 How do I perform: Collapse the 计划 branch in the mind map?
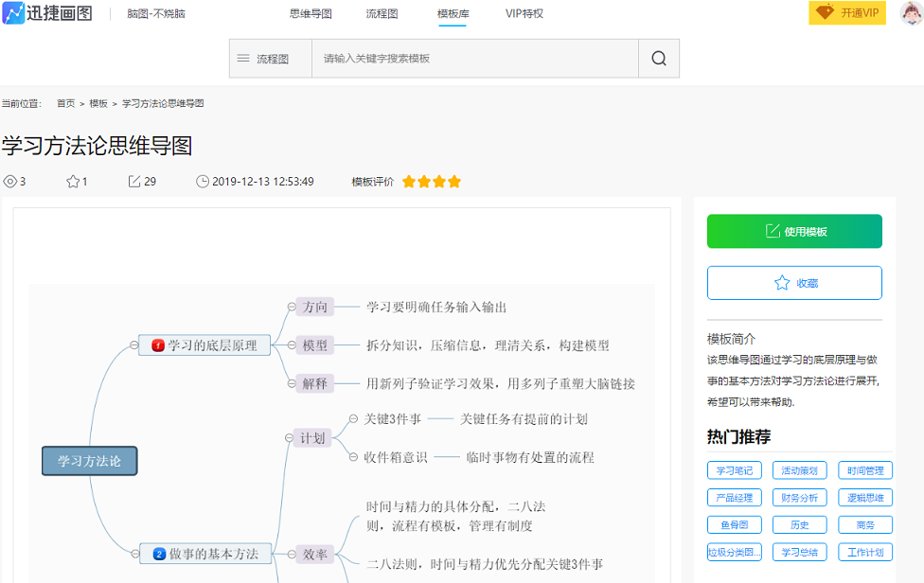tap(289, 438)
